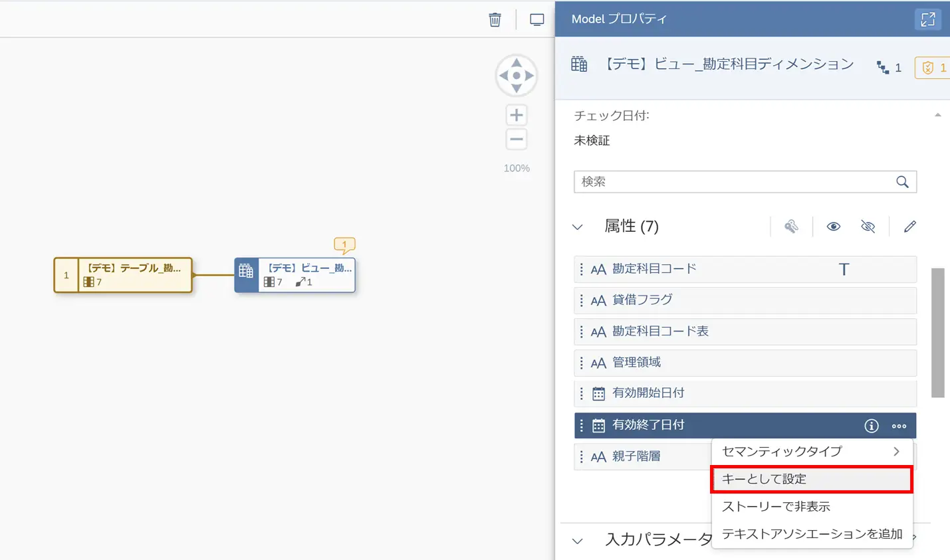Select the 管理領域 attribute row

(x=745, y=363)
